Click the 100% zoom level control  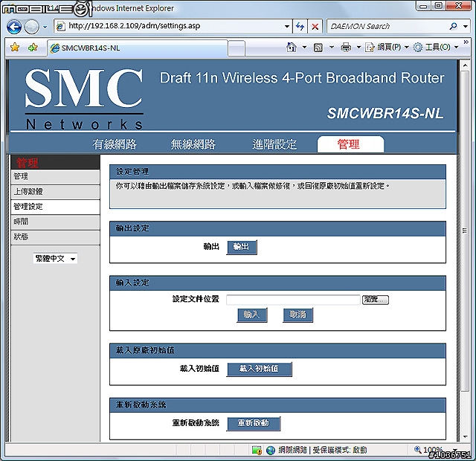click(x=434, y=450)
